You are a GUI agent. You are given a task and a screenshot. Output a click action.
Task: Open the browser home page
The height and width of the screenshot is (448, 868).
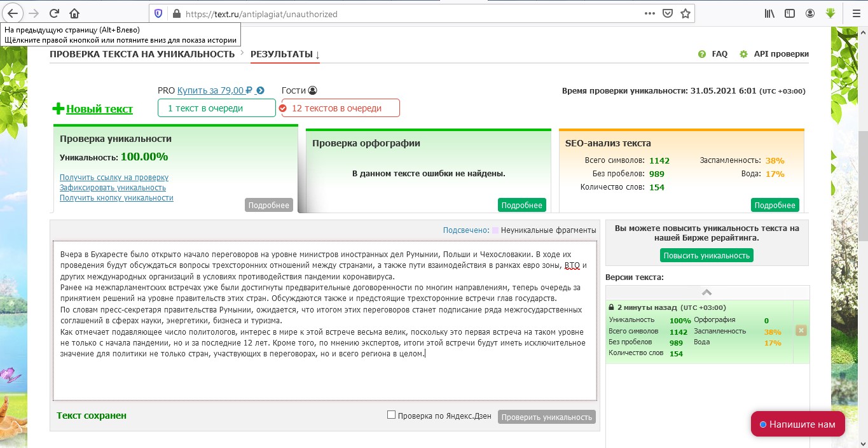[x=74, y=13]
